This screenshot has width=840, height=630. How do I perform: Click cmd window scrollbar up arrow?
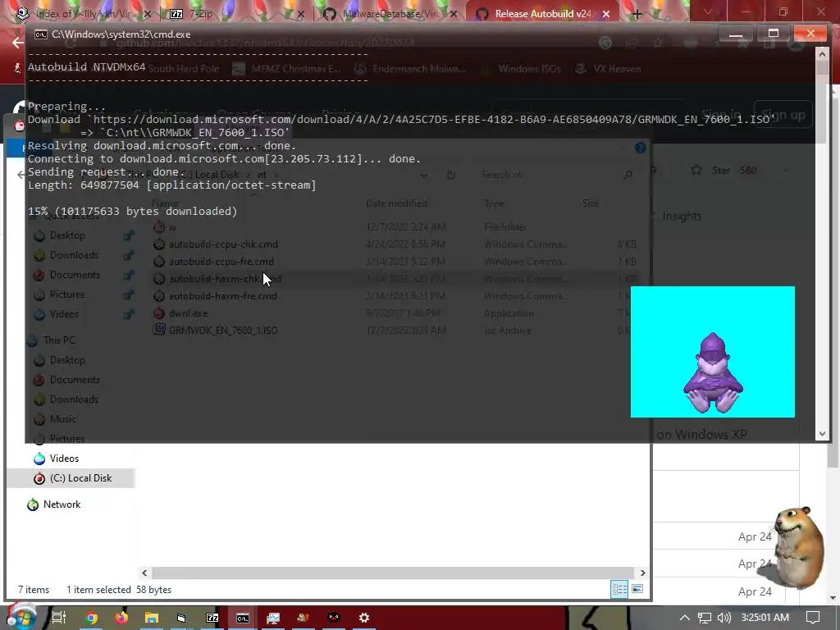tap(822, 53)
